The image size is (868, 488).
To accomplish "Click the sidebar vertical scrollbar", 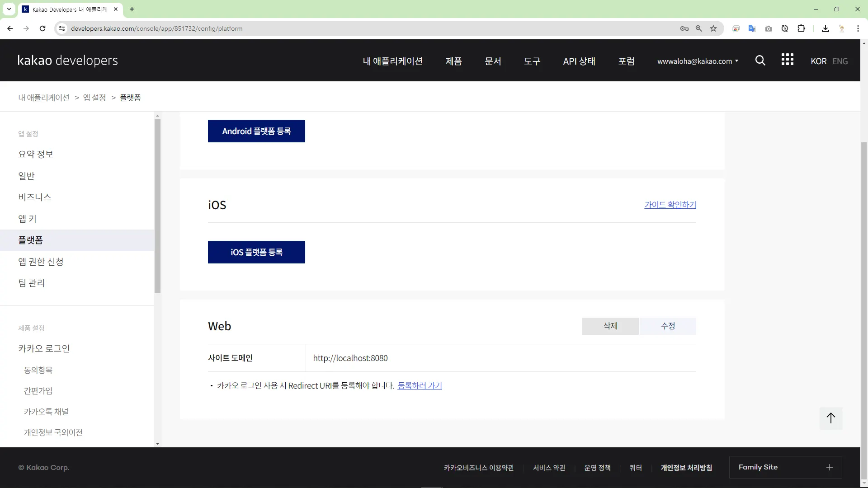I will pyautogui.click(x=157, y=206).
